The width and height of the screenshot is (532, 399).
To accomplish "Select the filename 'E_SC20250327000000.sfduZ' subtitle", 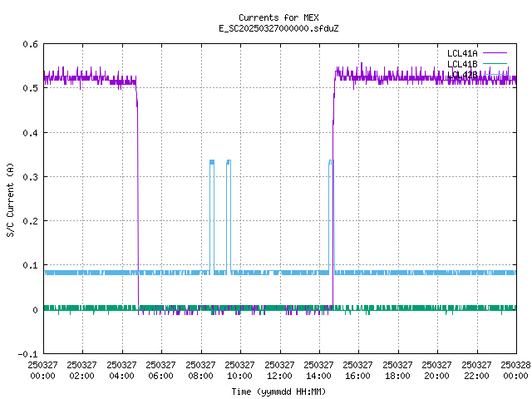I will point(278,28).
